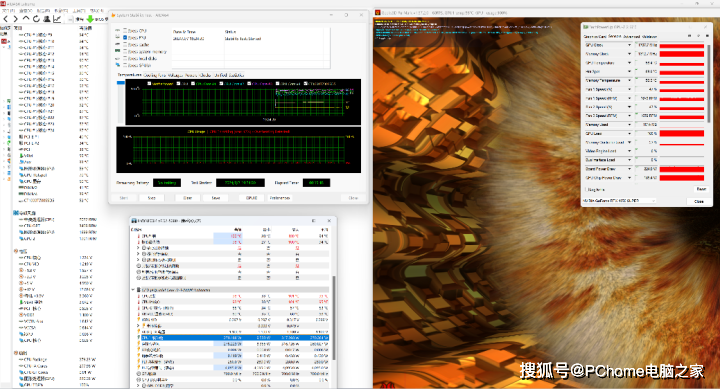Enable the Stress system memory checkbox
Viewport: 720px width, 389px height.
click(x=125, y=51)
